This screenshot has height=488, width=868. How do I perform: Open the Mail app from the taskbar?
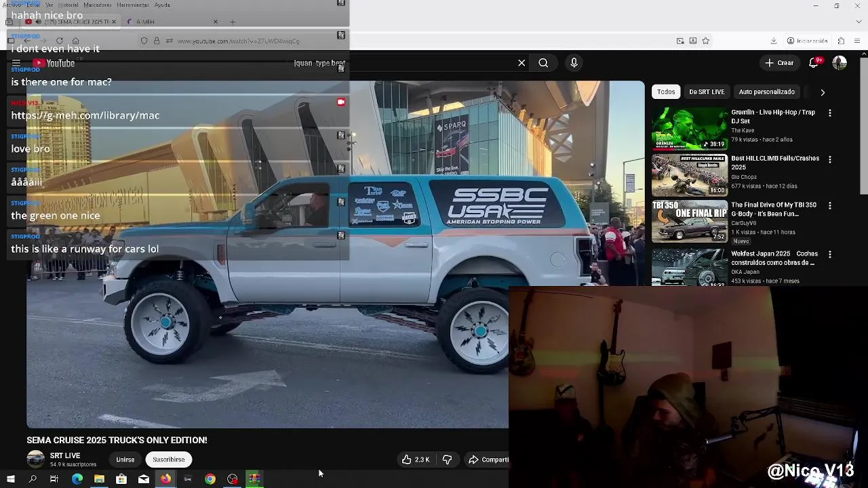(144, 479)
